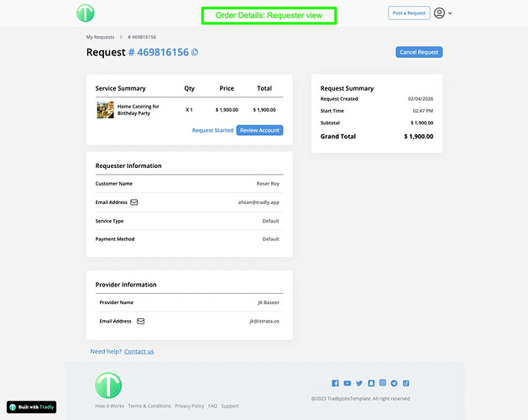Open the Home Catering service thumbnail
This screenshot has width=528, height=420.
pyautogui.click(x=105, y=109)
